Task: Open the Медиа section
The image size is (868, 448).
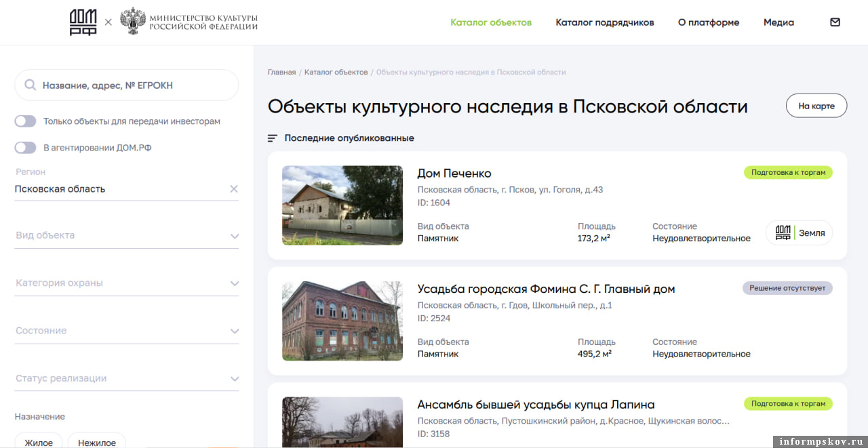Action: coord(778,22)
